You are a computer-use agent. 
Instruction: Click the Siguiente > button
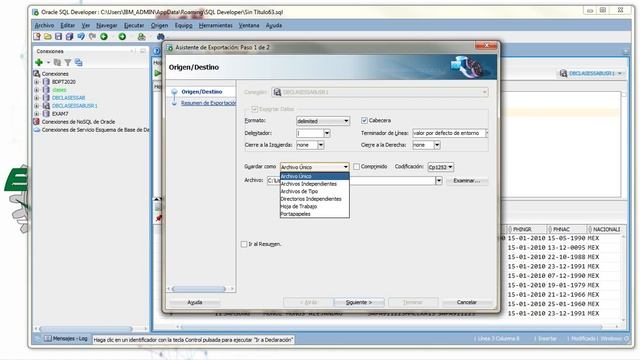point(359,302)
